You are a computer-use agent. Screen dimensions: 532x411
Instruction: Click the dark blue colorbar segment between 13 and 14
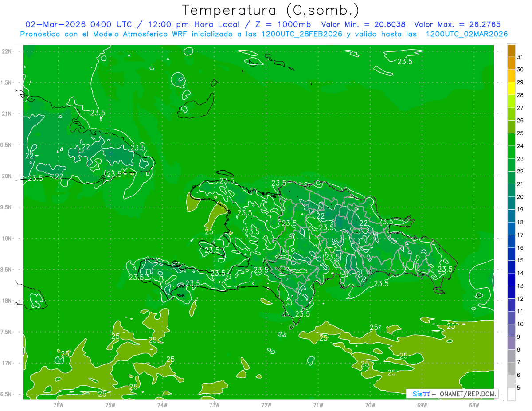(511, 279)
